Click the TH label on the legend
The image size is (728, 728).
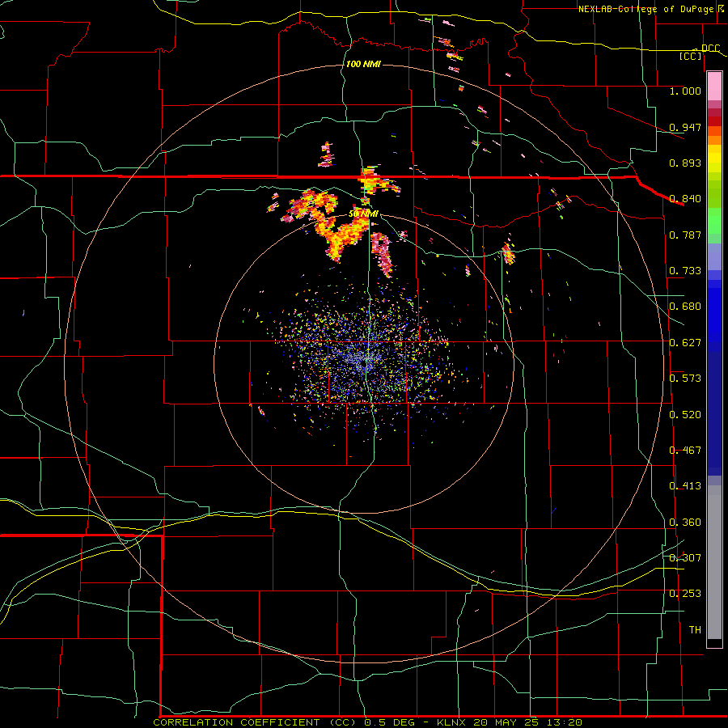click(x=695, y=630)
